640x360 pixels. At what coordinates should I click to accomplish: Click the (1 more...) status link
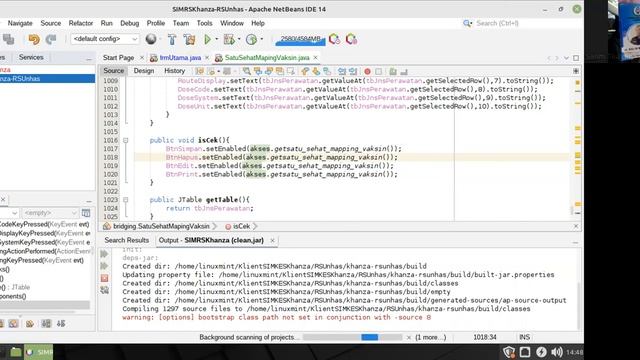tap(431, 337)
